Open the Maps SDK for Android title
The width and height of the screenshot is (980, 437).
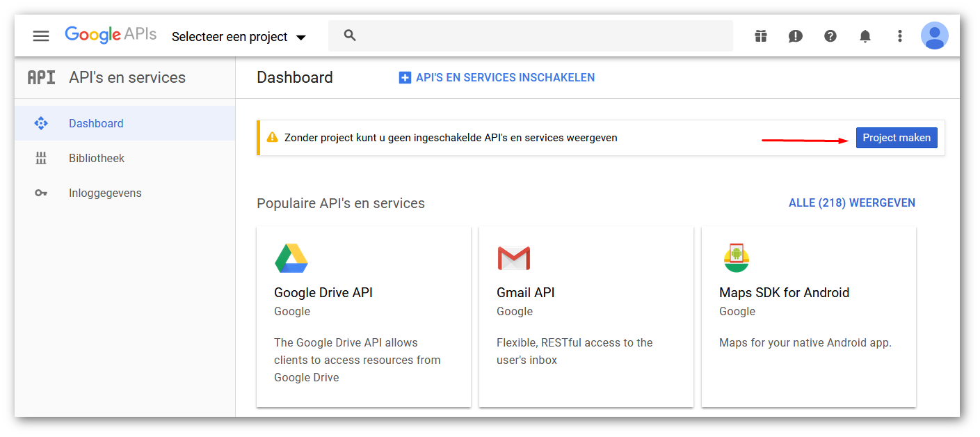(785, 293)
